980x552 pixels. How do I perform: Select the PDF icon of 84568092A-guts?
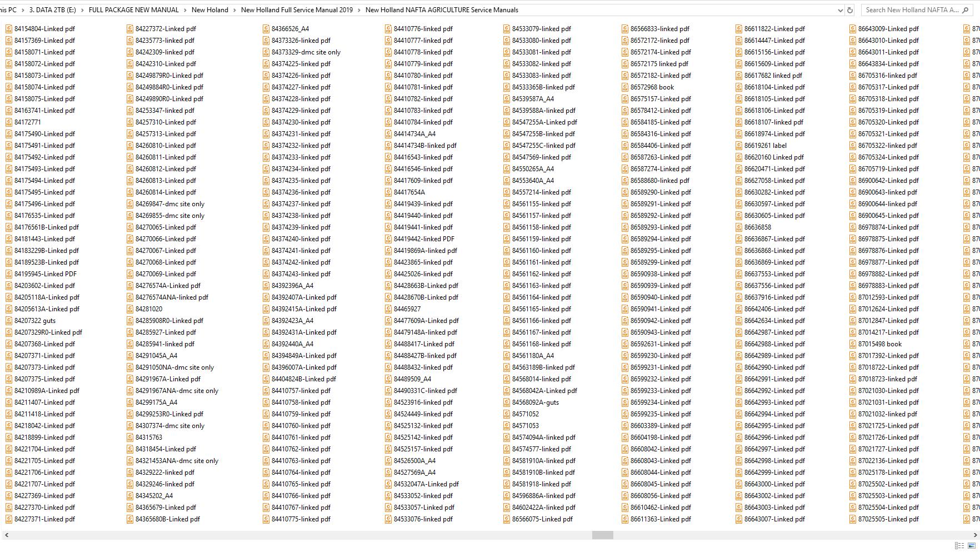507,402
